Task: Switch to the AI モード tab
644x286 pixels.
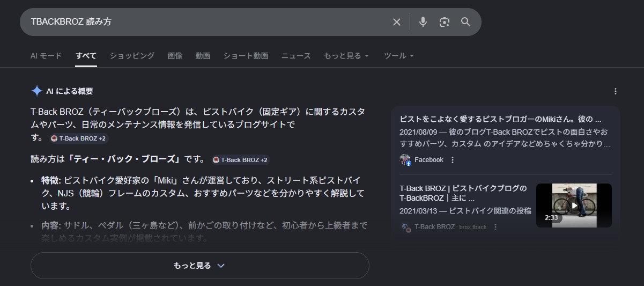Action: click(x=46, y=56)
